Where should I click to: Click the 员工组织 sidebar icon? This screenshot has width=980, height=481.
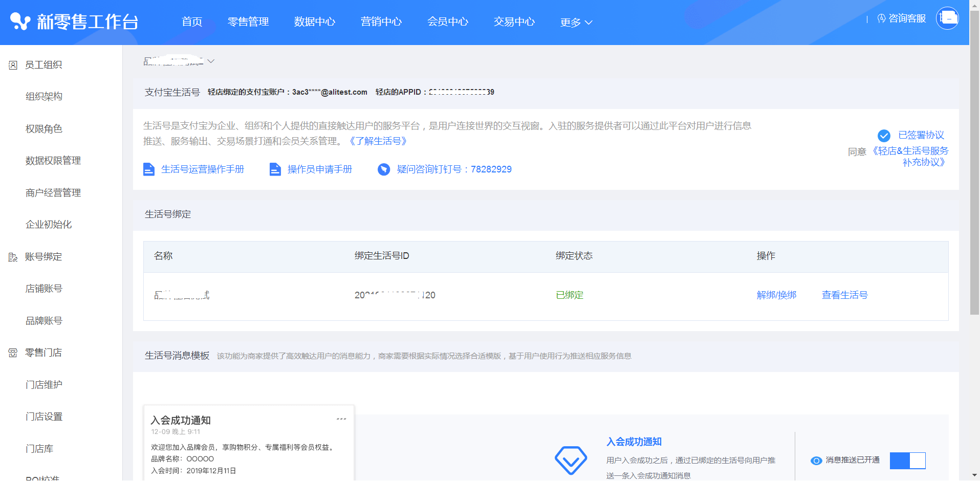tap(13, 65)
